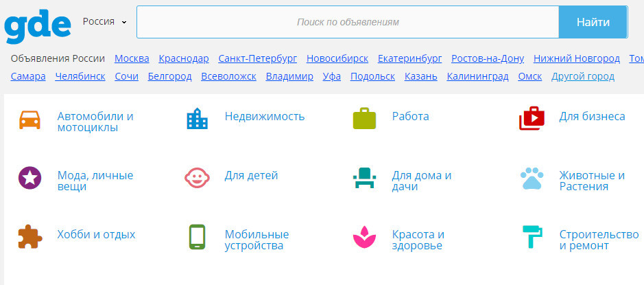Click the orange car icon for Автомобили
Image resolution: width=644 pixels, height=285 pixels.
pyautogui.click(x=29, y=119)
